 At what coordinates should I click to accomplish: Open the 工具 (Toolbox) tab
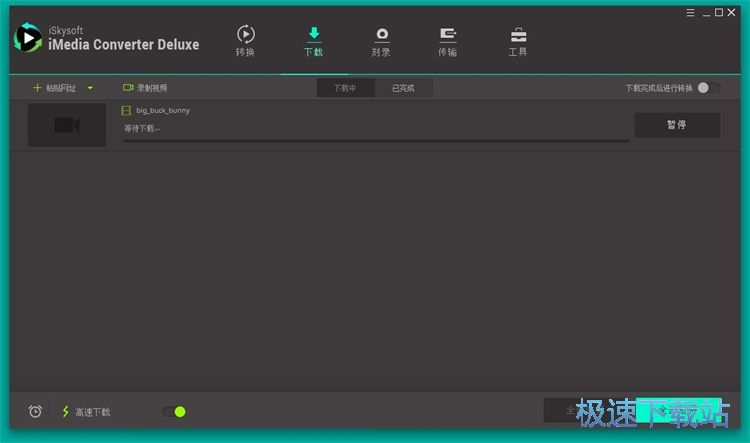tap(518, 41)
